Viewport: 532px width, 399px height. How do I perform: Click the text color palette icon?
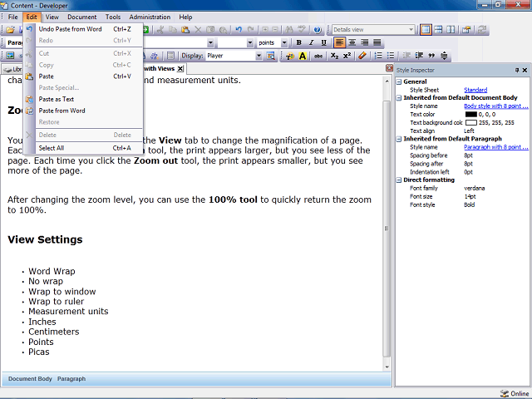[290, 56]
